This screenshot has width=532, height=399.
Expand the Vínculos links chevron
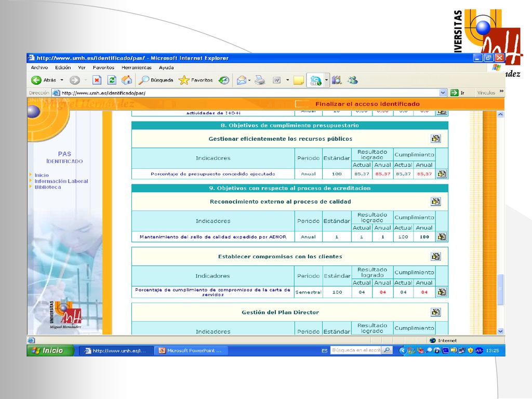click(x=501, y=91)
